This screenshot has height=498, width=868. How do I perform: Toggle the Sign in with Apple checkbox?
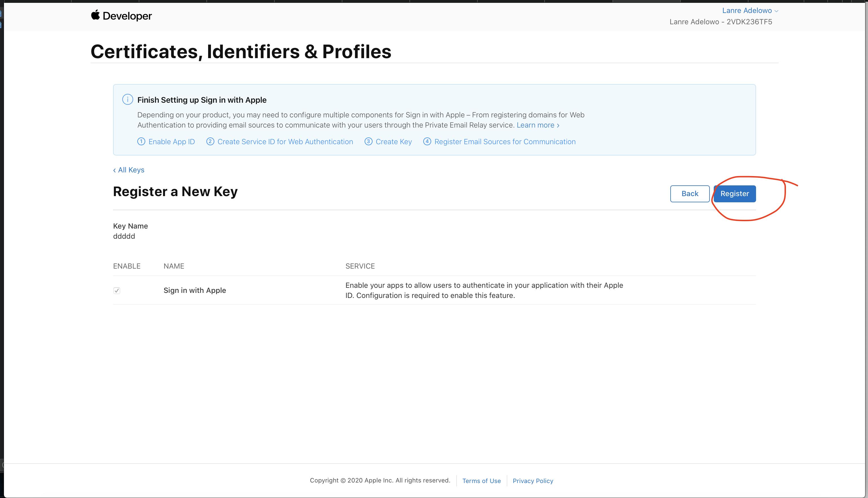click(x=116, y=290)
